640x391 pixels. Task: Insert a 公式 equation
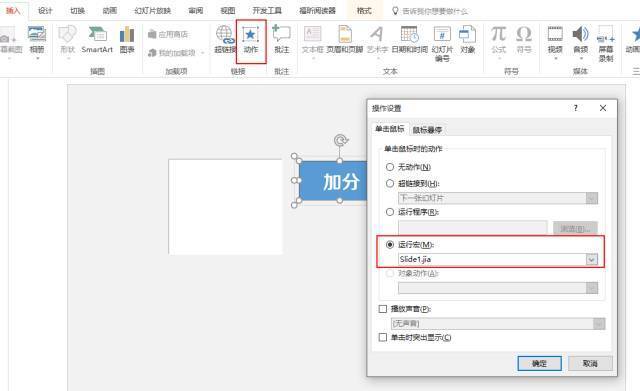click(498, 39)
